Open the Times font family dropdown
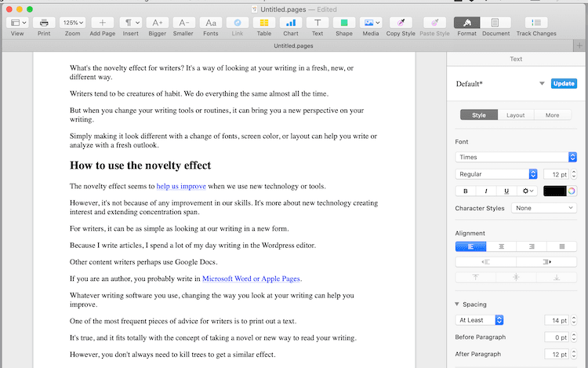The width and height of the screenshot is (588, 368). coord(516,157)
